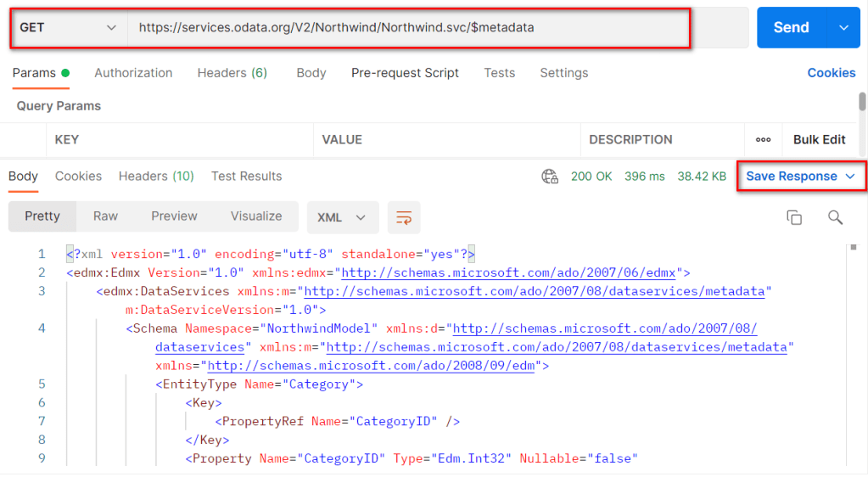
Task: Open the Cookies link
Action: [831, 73]
